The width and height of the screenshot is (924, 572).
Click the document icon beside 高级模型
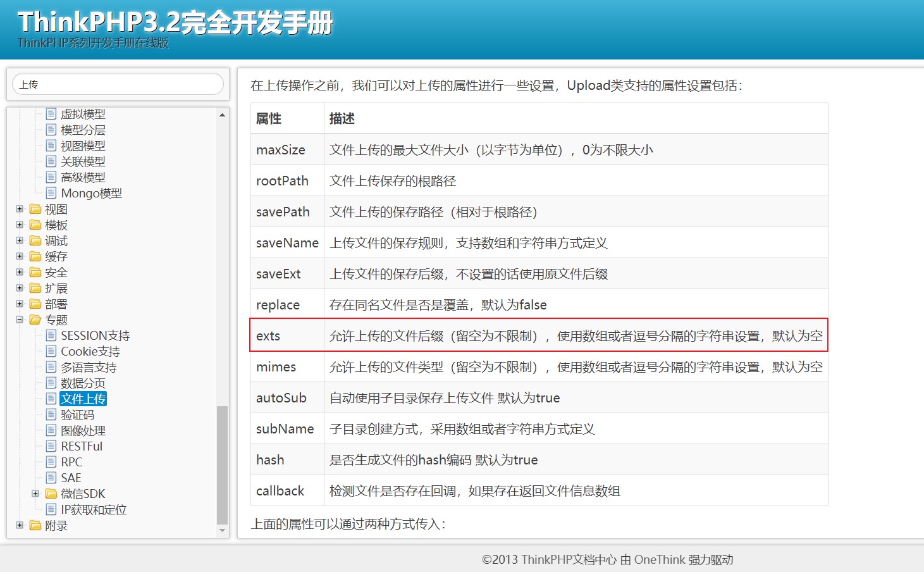pos(51,177)
